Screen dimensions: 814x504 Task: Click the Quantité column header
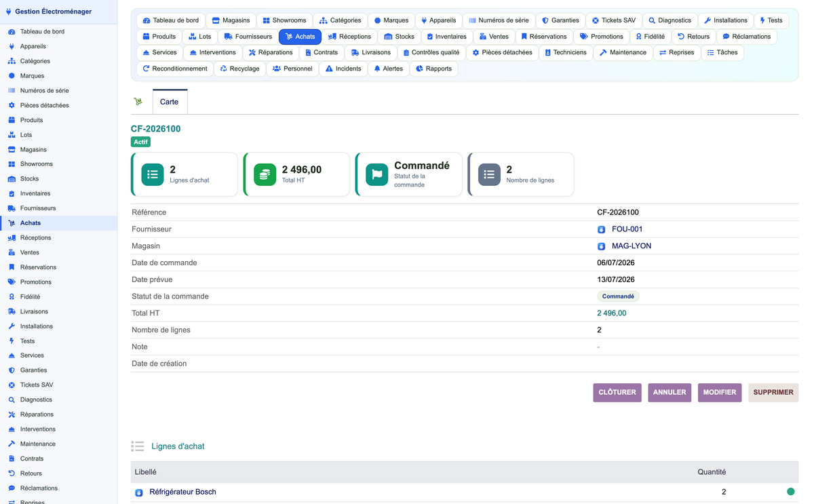point(712,472)
